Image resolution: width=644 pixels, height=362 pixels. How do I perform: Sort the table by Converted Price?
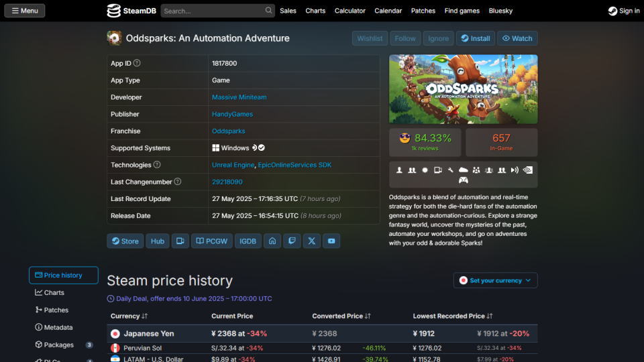point(341,316)
